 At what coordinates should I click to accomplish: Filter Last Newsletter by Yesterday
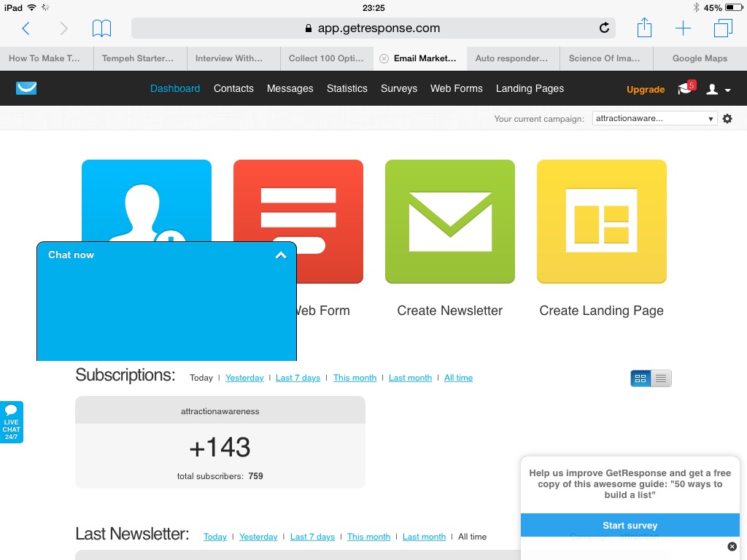(258, 537)
